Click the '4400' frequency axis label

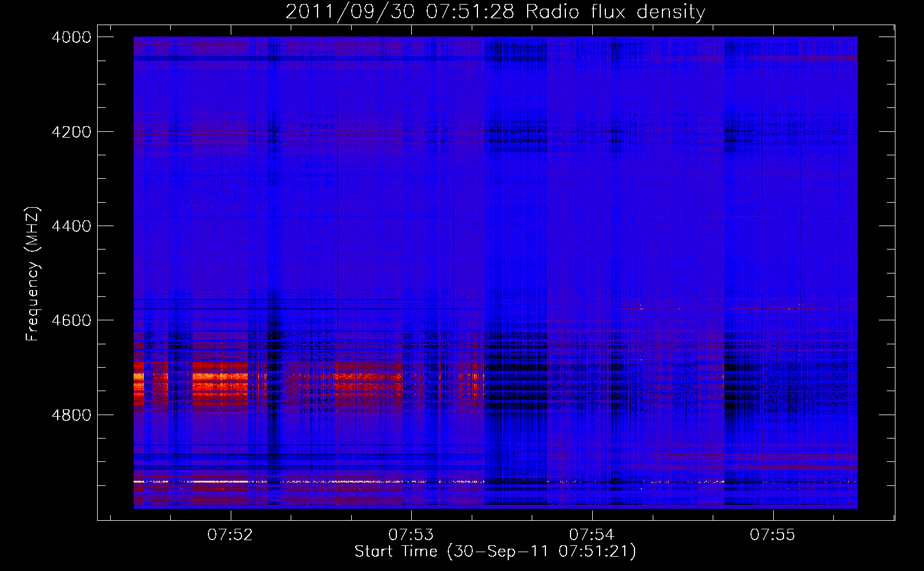pos(71,226)
